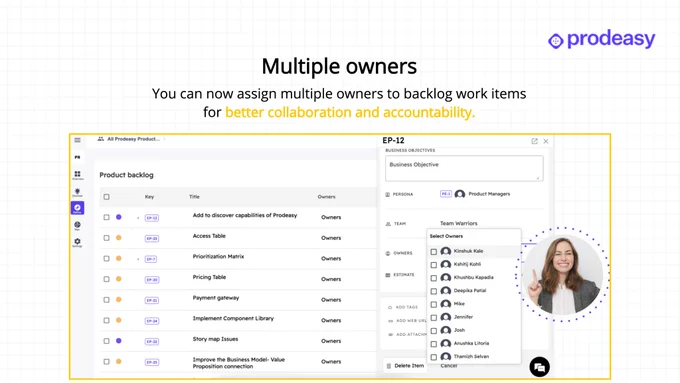The image size is (680, 383).
Task: Select Anushka Litoria as an owner
Action: click(434, 344)
